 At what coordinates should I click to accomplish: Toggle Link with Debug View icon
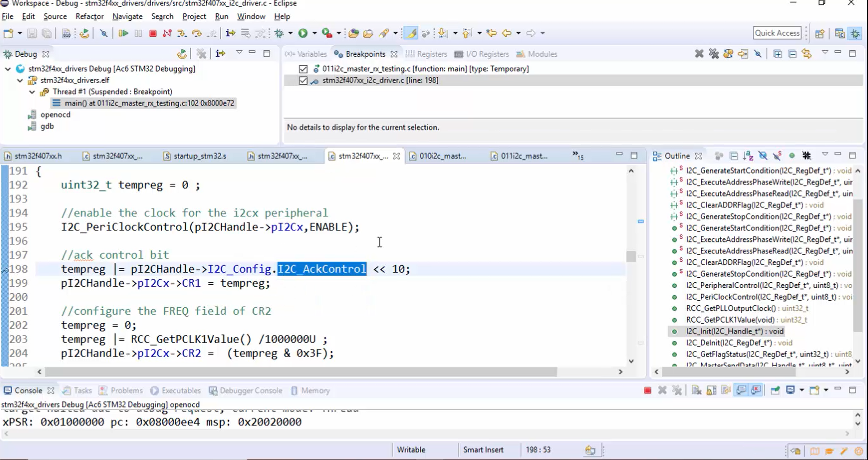click(807, 54)
